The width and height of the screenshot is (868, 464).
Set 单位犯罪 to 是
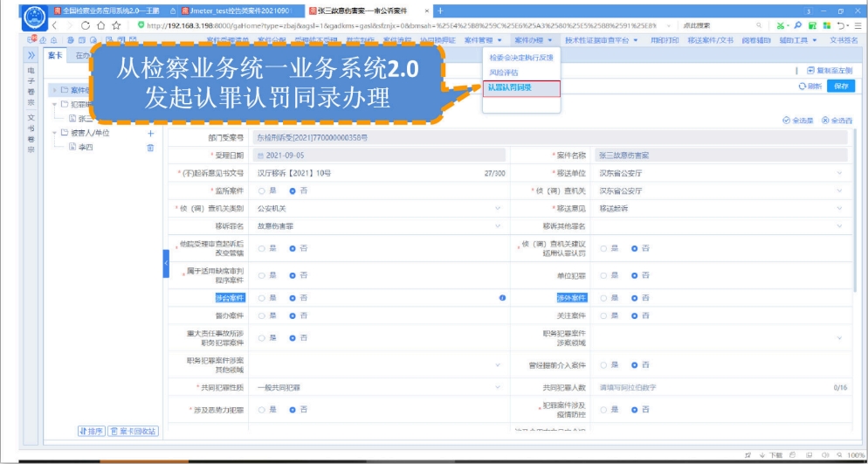604,275
